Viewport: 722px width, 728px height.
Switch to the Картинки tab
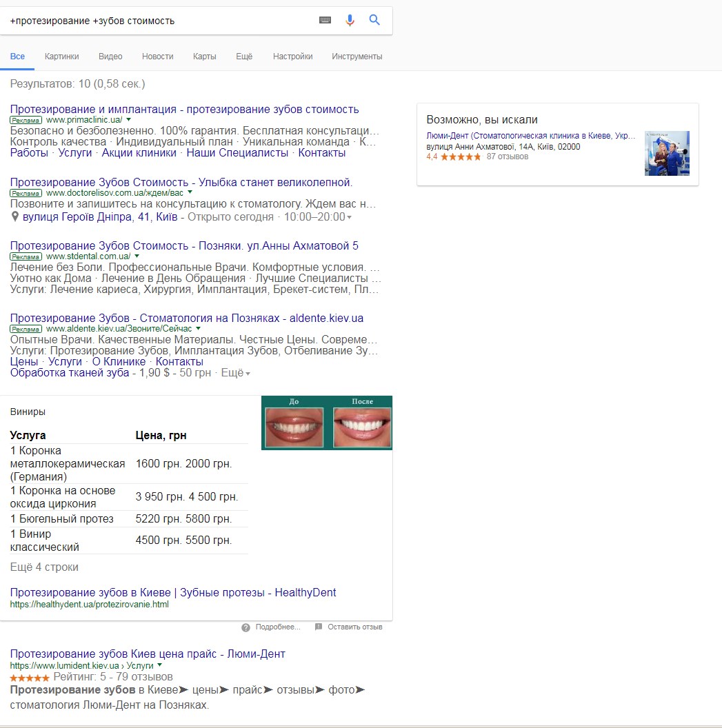[62, 57]
